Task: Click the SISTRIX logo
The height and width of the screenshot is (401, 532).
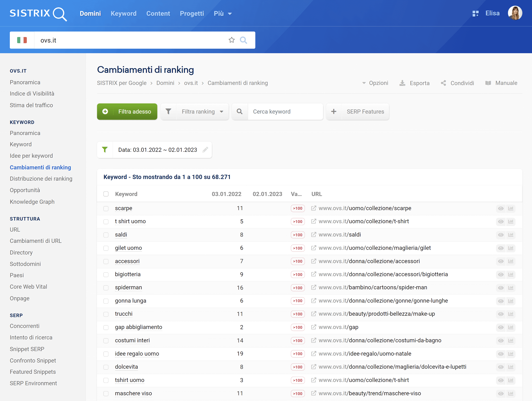Action: click(38, 14)
